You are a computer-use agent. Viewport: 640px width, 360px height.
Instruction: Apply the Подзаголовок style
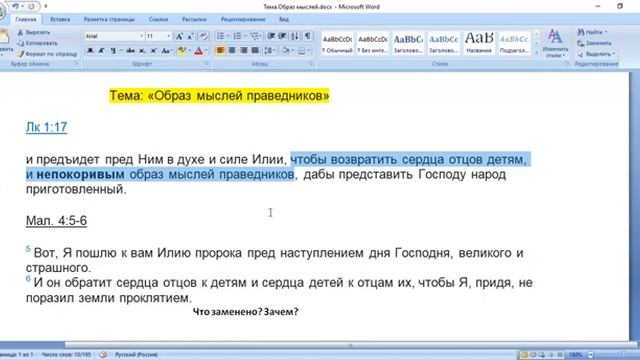coord(514,43)
